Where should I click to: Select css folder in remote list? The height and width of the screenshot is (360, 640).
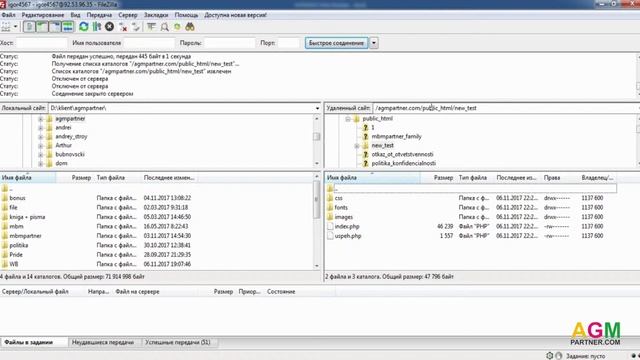338,198
